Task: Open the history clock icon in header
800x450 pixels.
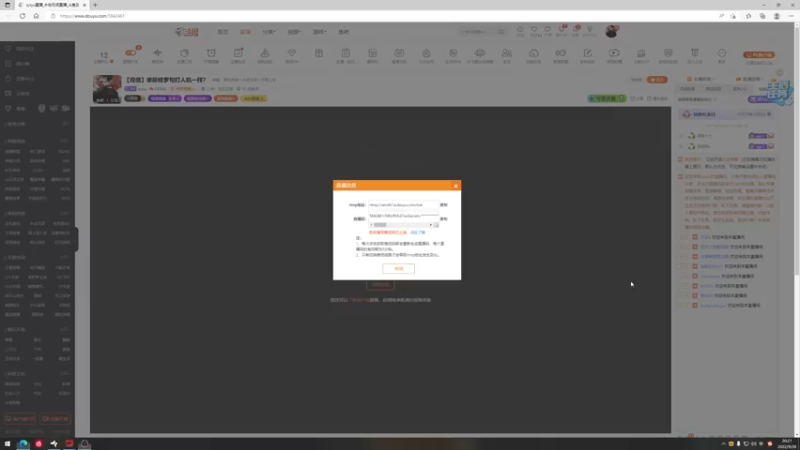Action: point(520,31)
